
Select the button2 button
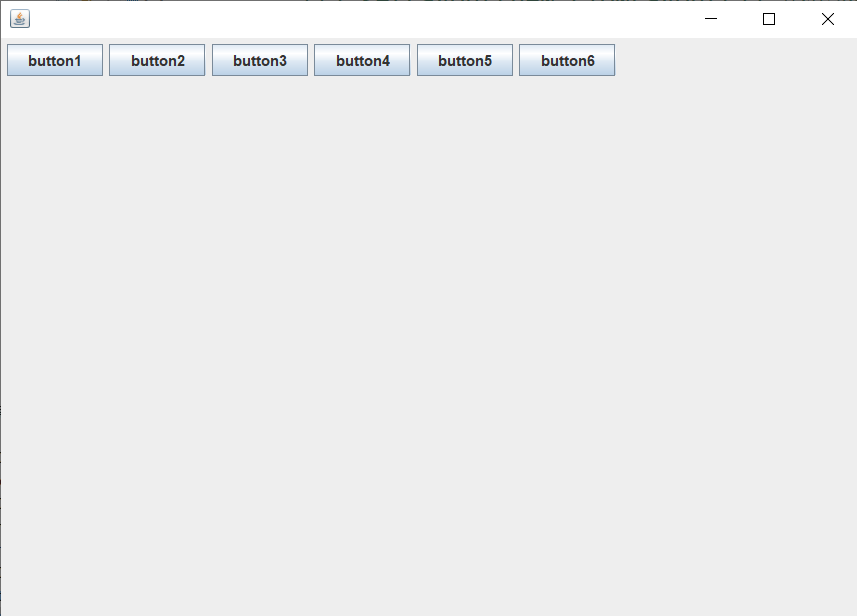pyautogui.click(x=157, y=60)
